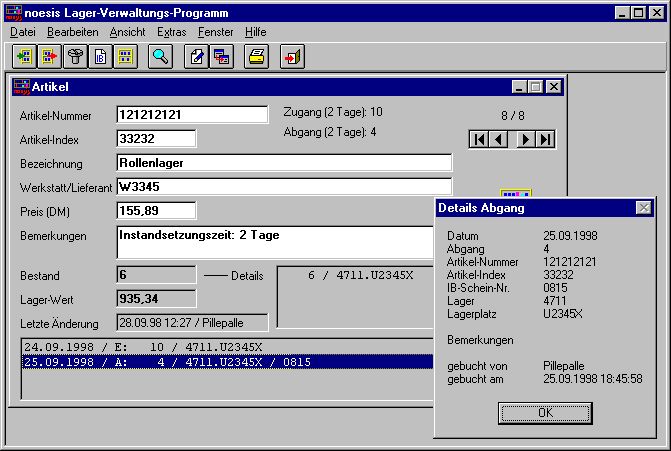Click the 'Abgang (2 Tage): 4' text

pos(330,132)
